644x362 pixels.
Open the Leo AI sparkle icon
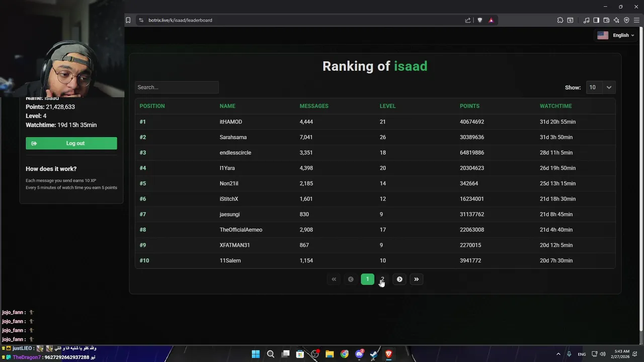[616, 20]
